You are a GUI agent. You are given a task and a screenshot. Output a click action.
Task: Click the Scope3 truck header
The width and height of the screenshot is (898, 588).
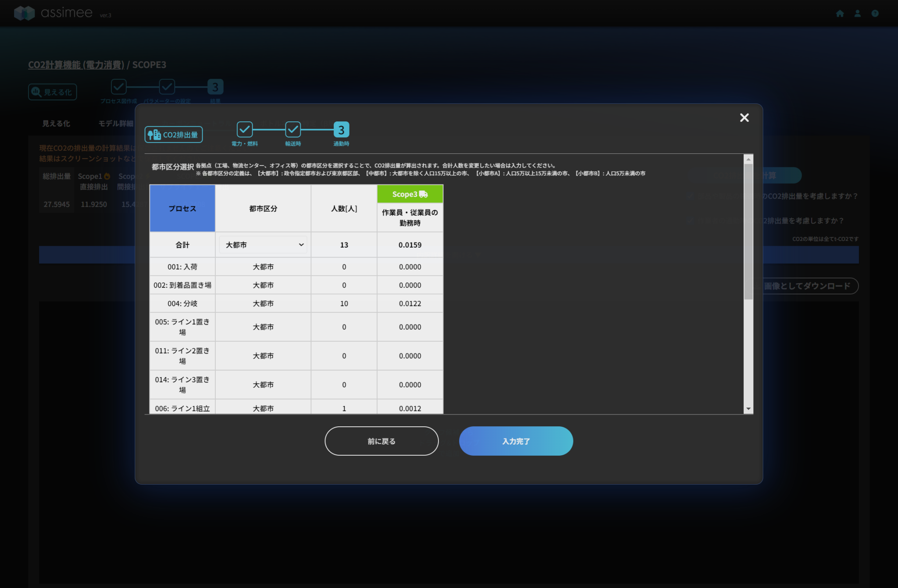click(410, 194)
